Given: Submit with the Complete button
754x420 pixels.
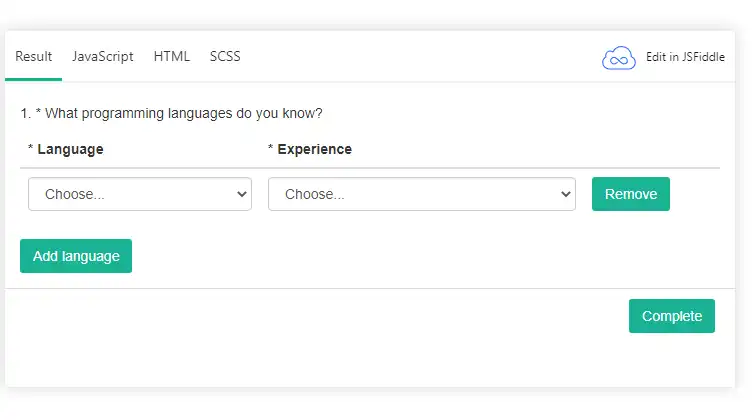Looking at the screenshot, I should 671,316.
